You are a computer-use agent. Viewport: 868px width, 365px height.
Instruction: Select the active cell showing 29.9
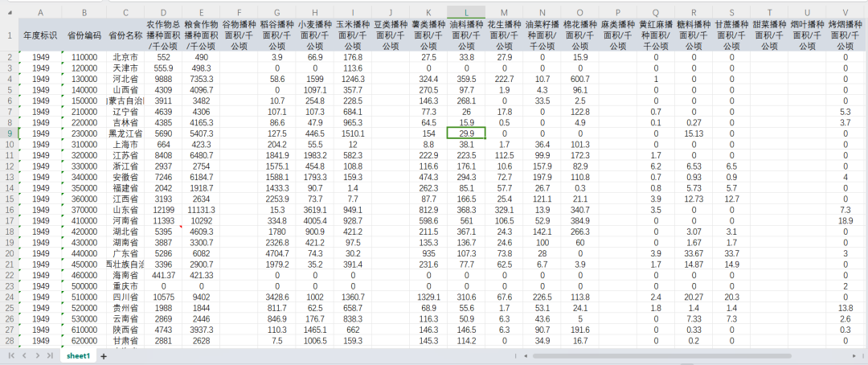(467, 133)
